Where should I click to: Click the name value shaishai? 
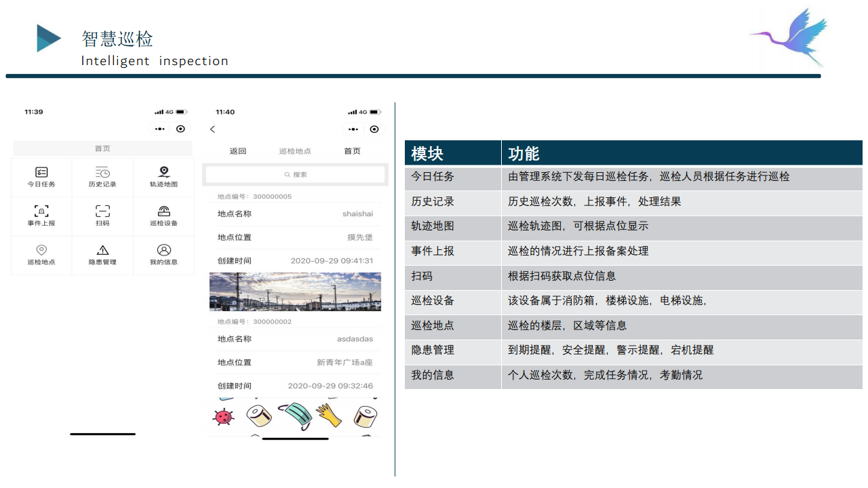pyautogui.click(x=357, y=214)
